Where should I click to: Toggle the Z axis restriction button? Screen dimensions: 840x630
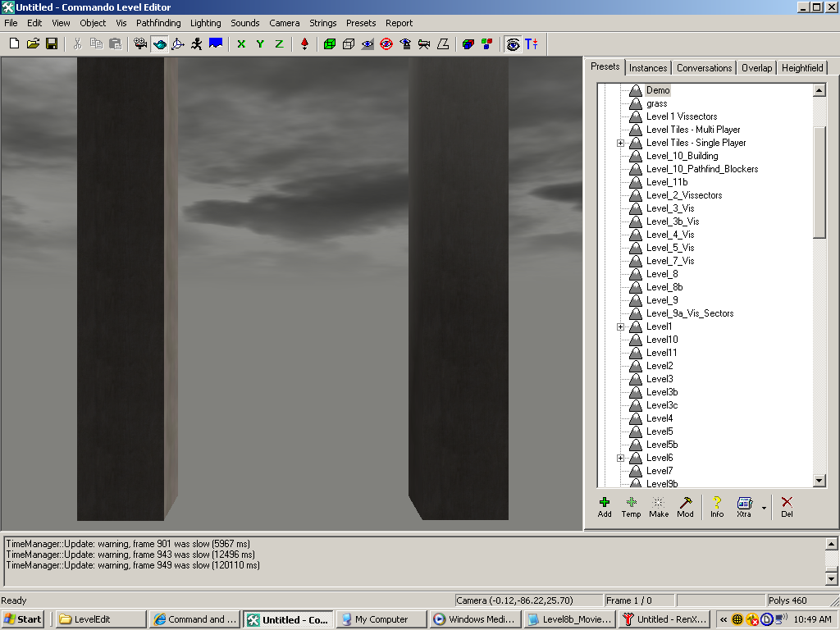coord(279,43)
